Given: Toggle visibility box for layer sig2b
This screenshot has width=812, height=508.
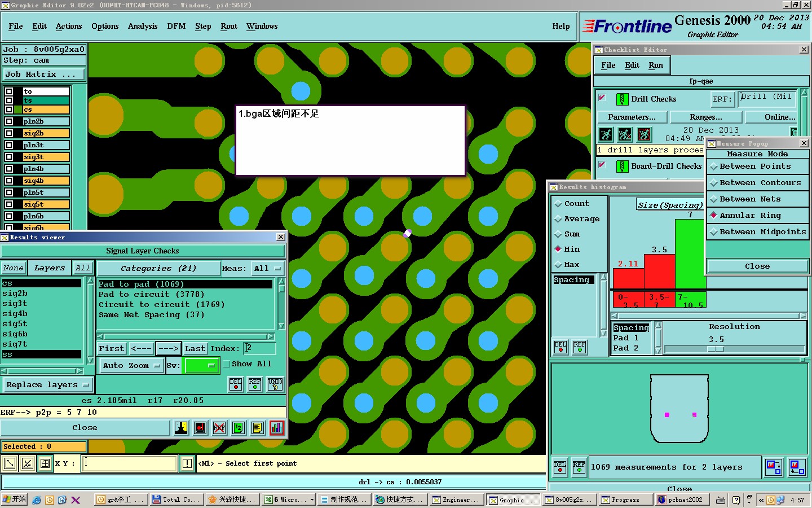Looking at the screenshot, I should (9, 133).
